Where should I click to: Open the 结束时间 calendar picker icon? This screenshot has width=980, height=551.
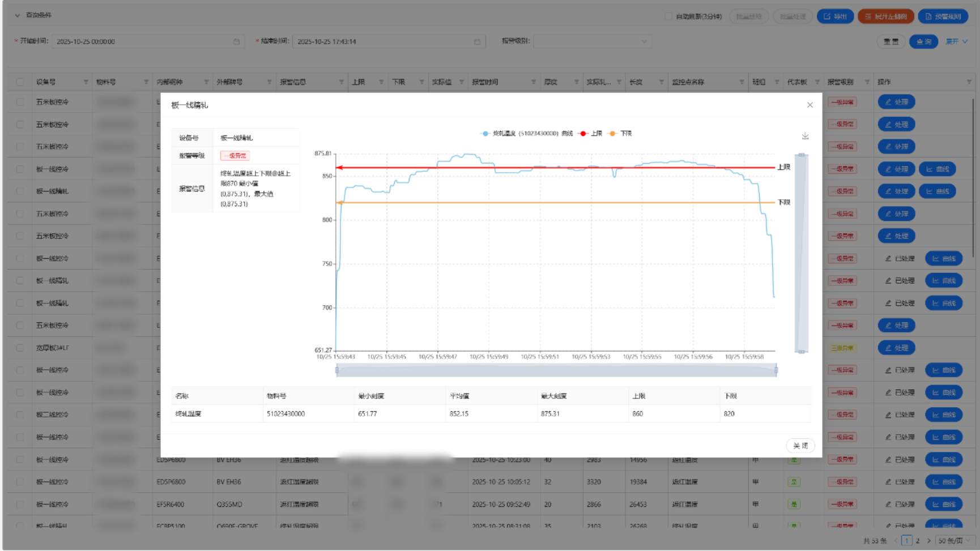[x=477, y=41]
